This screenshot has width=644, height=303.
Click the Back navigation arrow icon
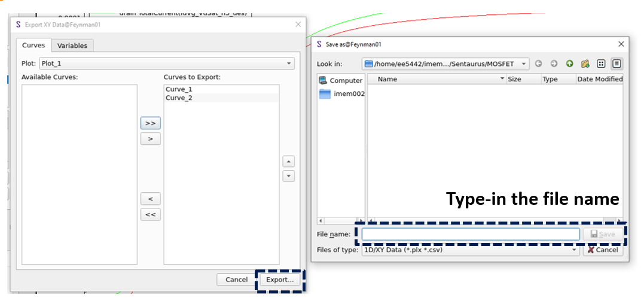pyautogui.click(x=538, y=63)
